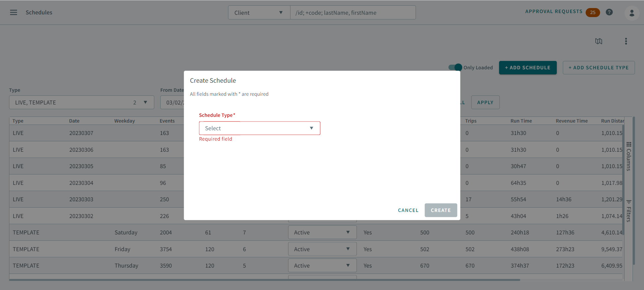Sort by the Date column header

click(x=74, y=121)
